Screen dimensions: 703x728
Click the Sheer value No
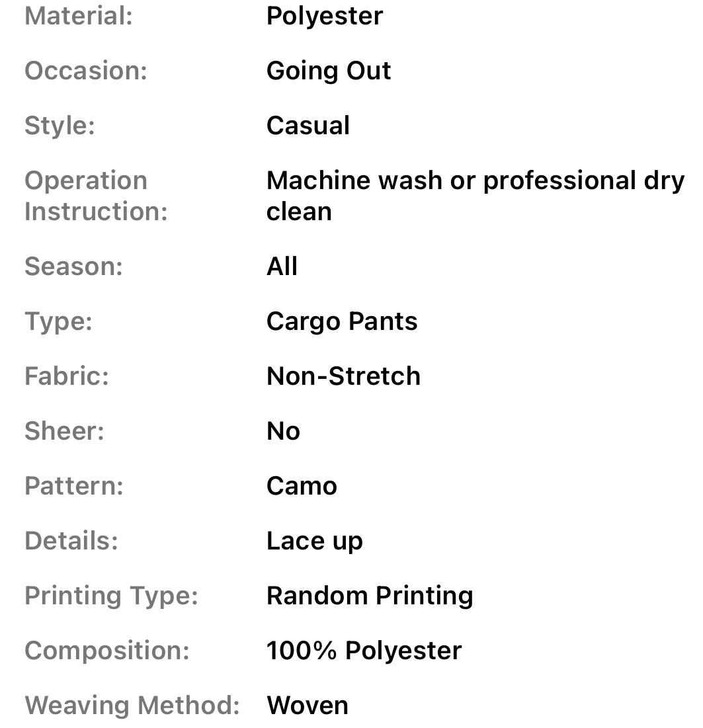(x=283, y=431)
